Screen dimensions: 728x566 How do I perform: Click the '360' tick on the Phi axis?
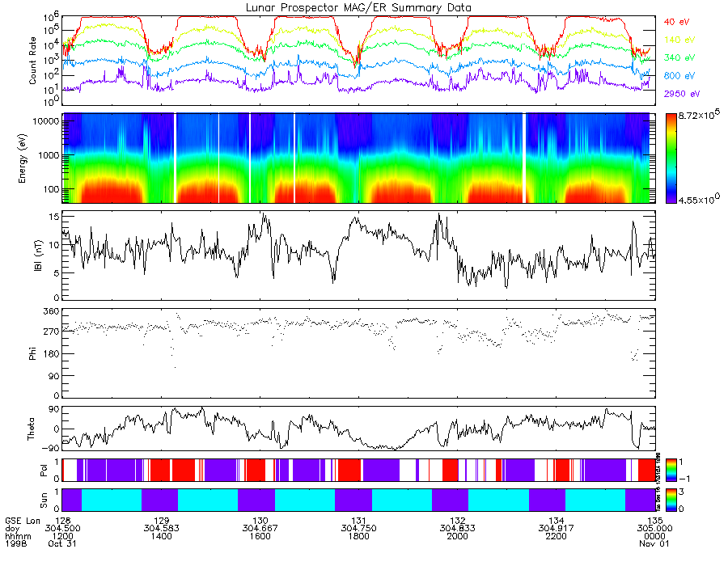click(x=52, y=310)
